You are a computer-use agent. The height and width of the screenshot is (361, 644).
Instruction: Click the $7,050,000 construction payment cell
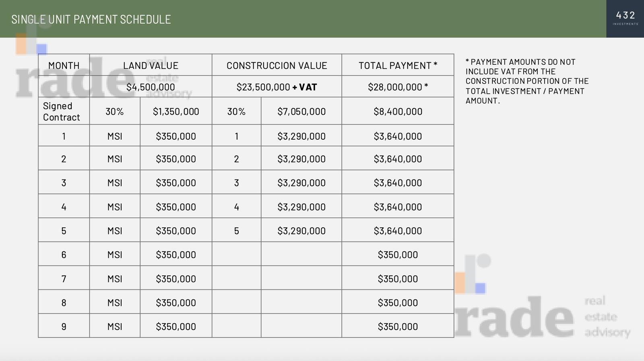[x=301, y=111]
